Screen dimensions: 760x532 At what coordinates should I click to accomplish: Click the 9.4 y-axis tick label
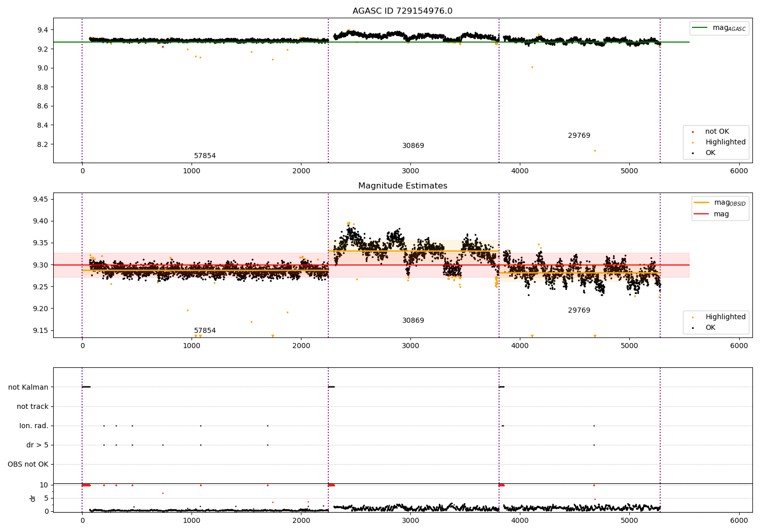coord(43,30)
